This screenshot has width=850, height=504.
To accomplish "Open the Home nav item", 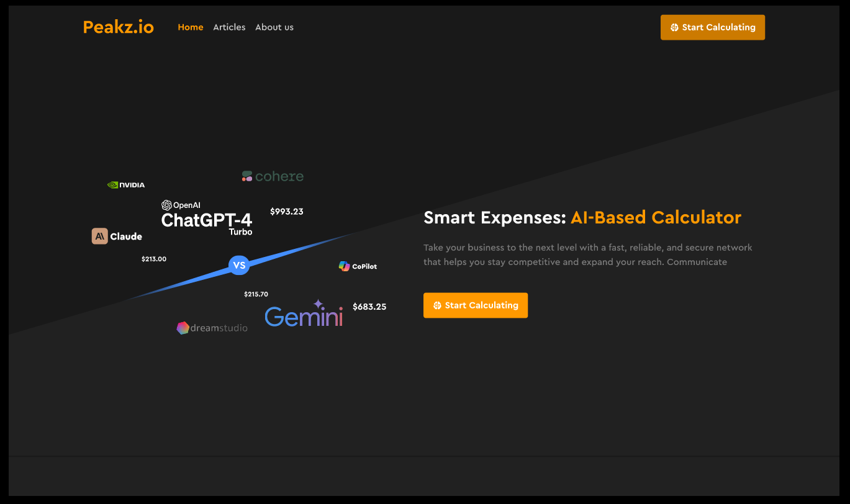I will (191, 27).
